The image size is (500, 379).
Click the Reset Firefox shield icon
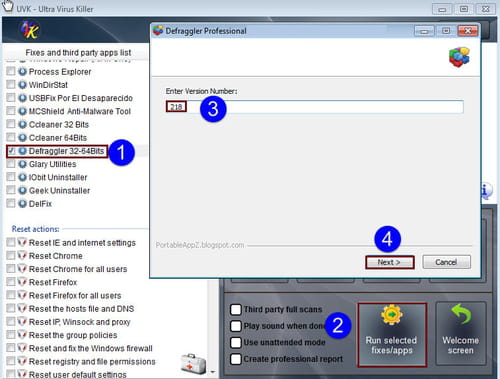pyautogui.click(x=22, y=282)
